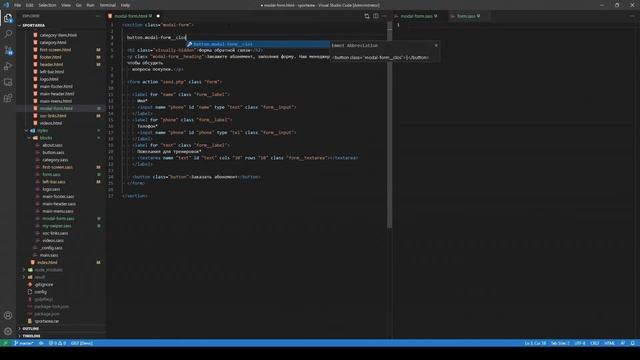
Task: Open the Search view in activity bar
Action: point(8,34)
